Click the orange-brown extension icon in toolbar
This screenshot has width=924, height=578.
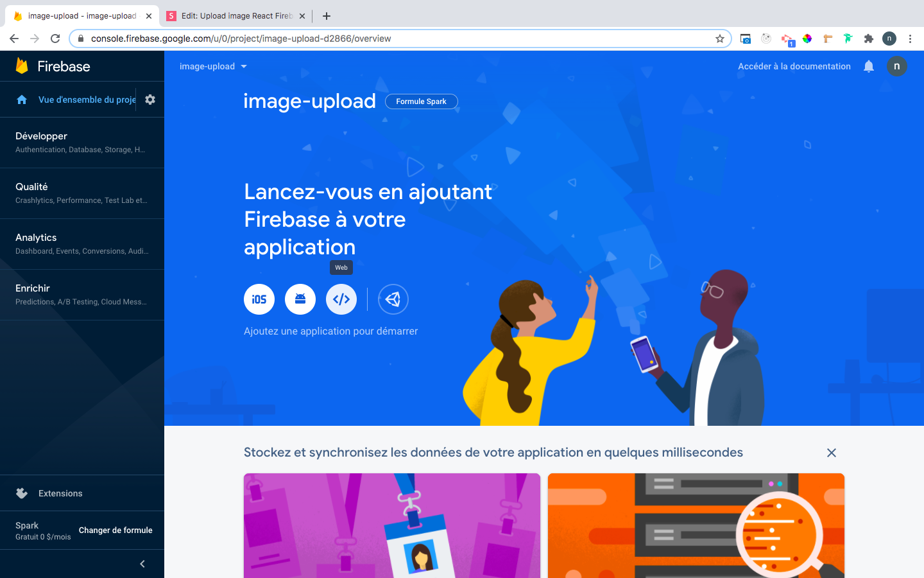click(828, 39)
